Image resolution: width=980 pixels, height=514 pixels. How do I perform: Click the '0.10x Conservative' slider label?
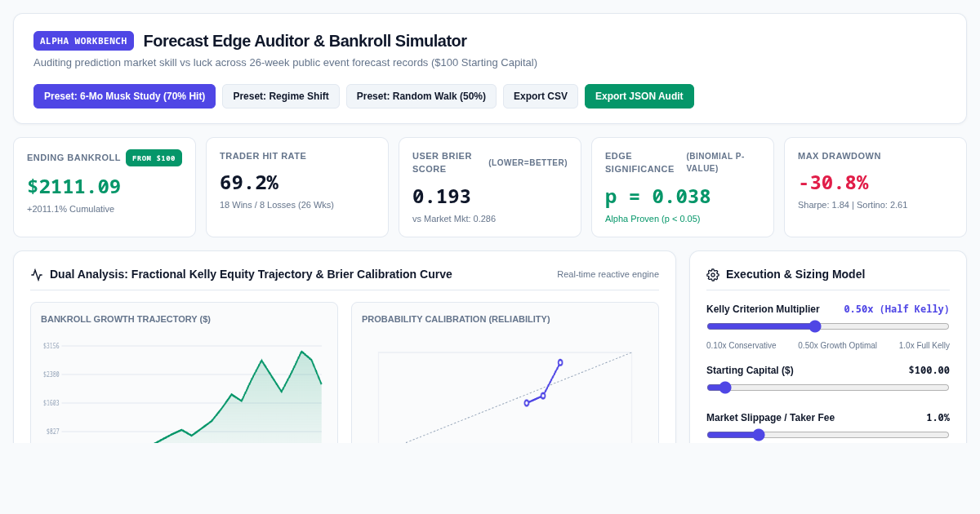(x=742, y=346)
